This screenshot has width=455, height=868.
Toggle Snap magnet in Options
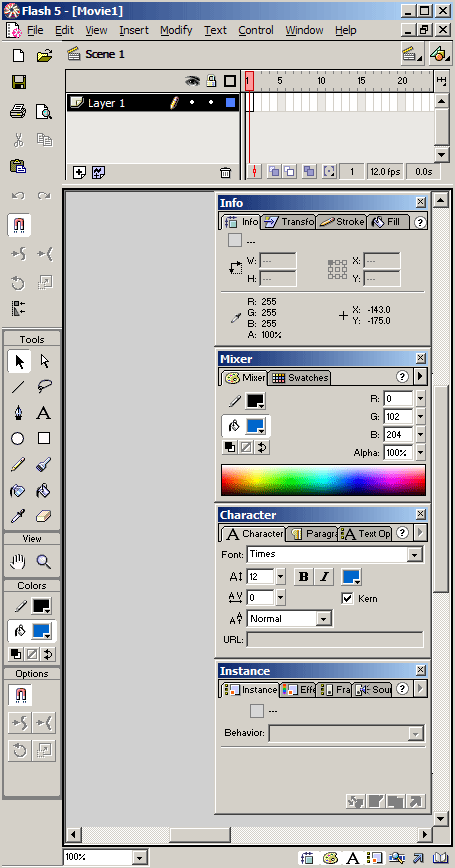(x=20, y=695)
